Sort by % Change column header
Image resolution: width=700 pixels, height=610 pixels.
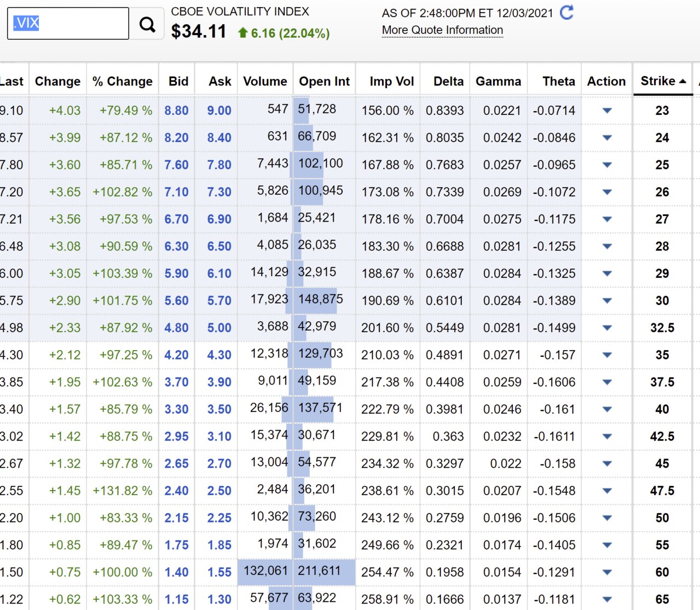tap(123, 82)
